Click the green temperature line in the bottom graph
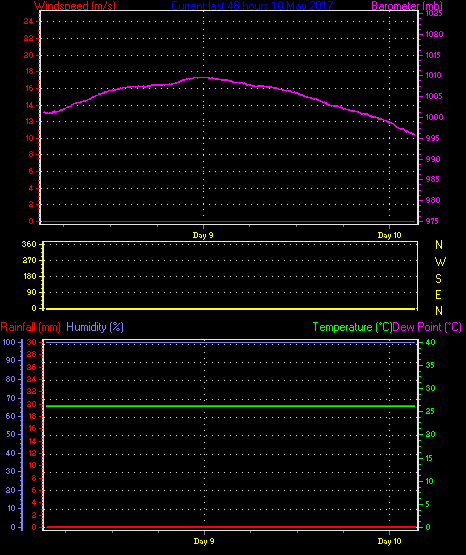 (x=230, y=406)
